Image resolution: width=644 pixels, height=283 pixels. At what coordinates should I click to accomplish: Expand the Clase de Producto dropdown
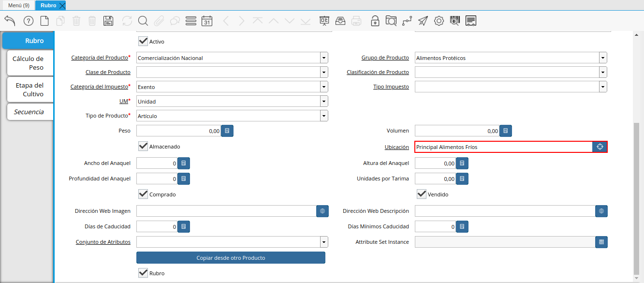click(x=324, y=73)
